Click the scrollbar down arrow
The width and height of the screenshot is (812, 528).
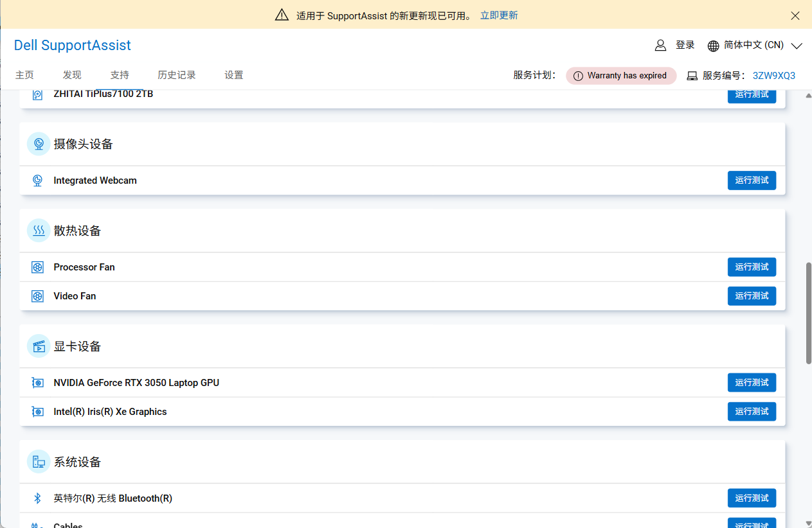tap(808, 524)
